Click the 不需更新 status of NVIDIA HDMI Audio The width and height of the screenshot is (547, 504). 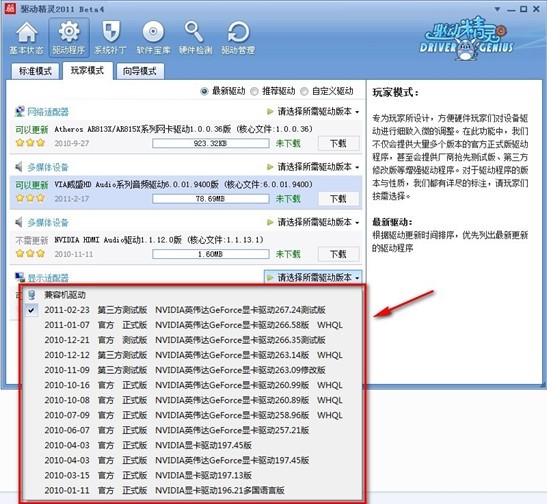pos(31,240)
